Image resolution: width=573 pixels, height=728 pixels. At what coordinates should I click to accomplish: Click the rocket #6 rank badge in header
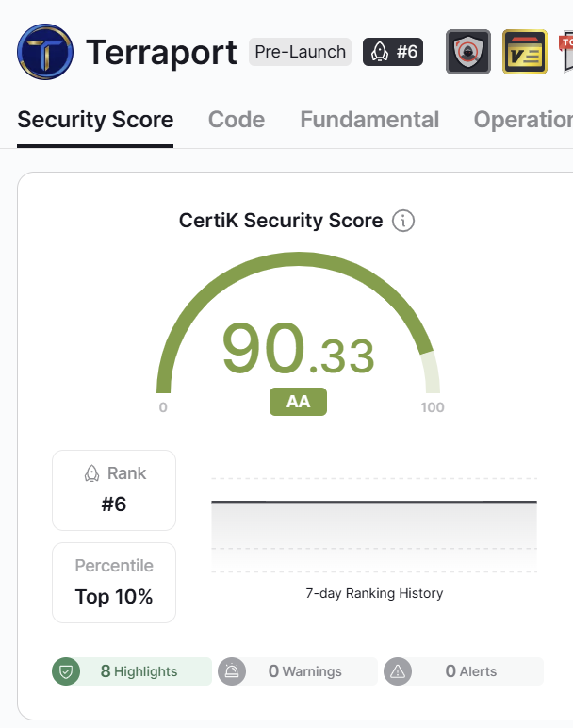(x=393, y=52)
